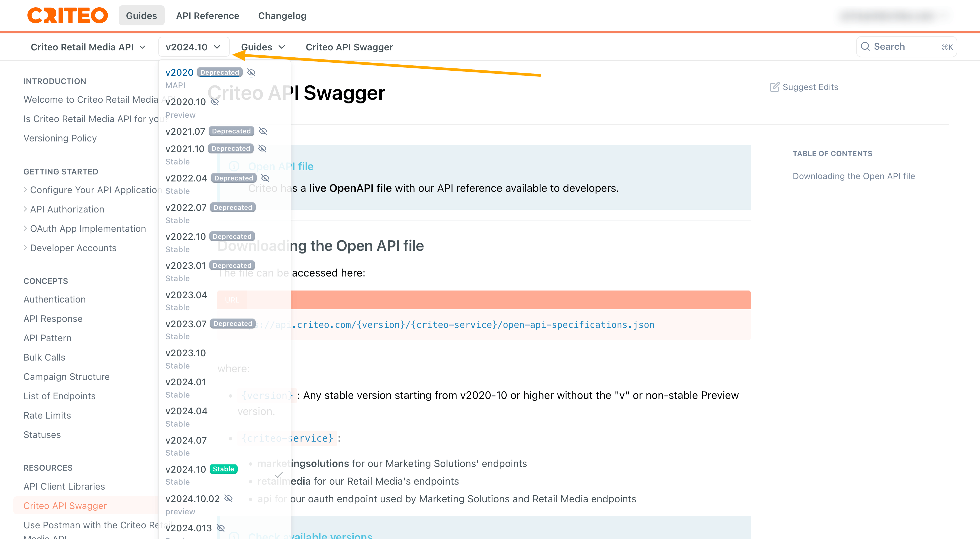The height and width of the screenshot is (539, 980).
Task: Select version v2024.01 in the list
Action: point(185,382)
